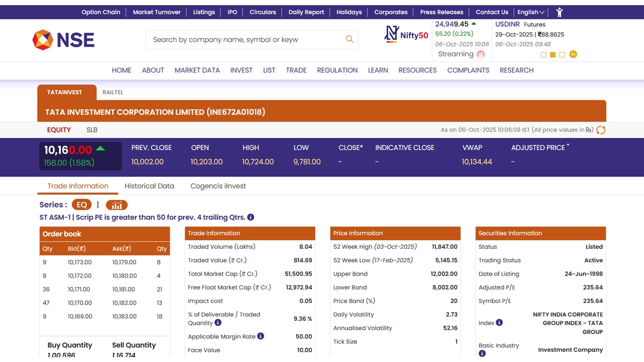Click the Streaming gauge icon

pos(481,54)
